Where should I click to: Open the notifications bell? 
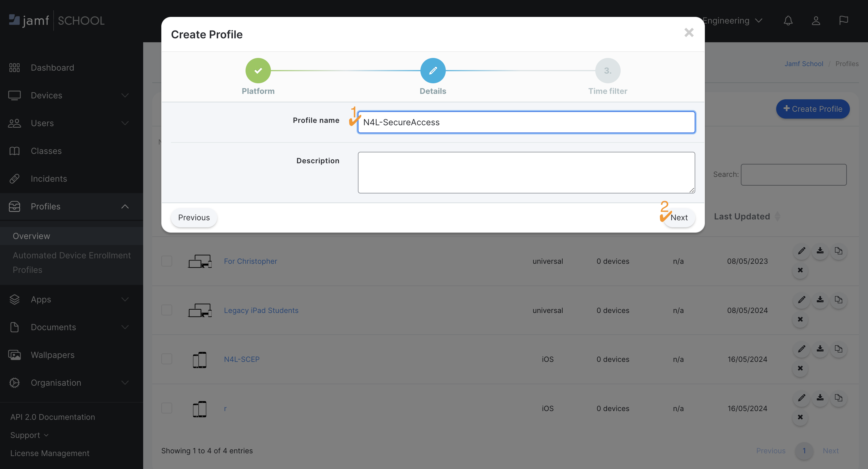click(x=788, y=21)
